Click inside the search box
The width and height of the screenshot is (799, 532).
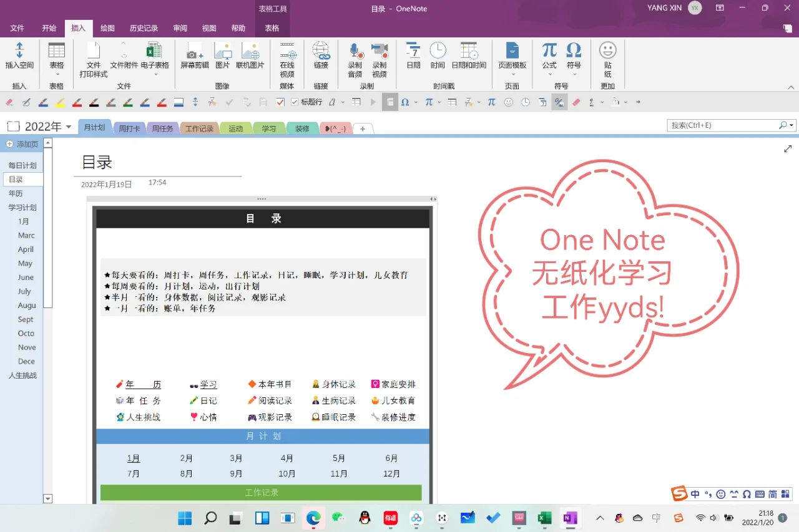[x=723, y=125]
